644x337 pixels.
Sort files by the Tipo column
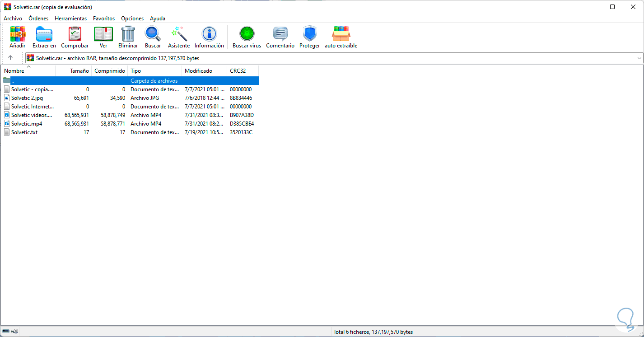[x=155, y=71]
